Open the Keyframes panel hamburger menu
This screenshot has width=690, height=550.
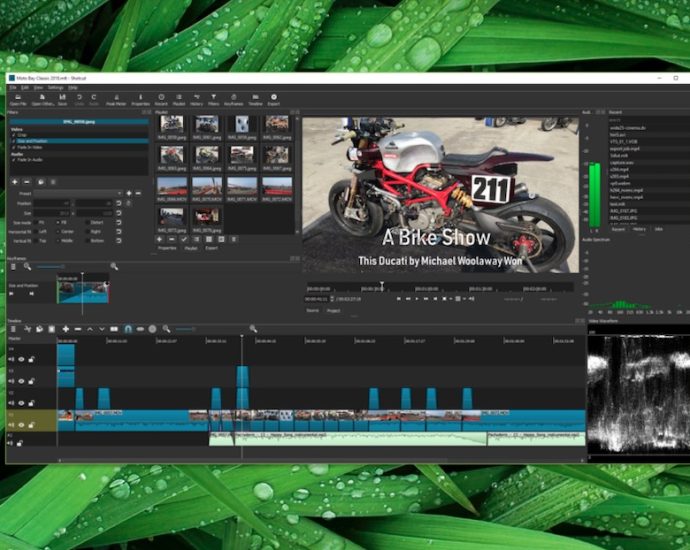tap(14, 267)
